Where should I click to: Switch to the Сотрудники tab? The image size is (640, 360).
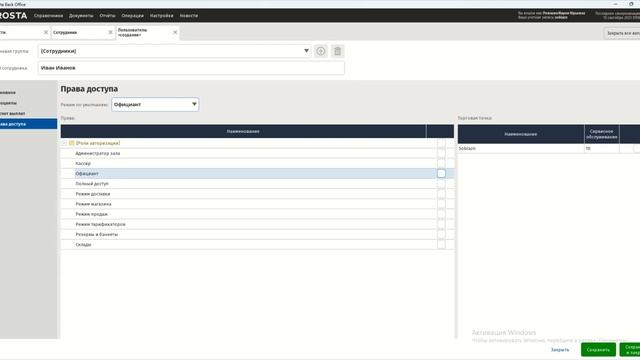pyautogui.click(x=83, y=32)
